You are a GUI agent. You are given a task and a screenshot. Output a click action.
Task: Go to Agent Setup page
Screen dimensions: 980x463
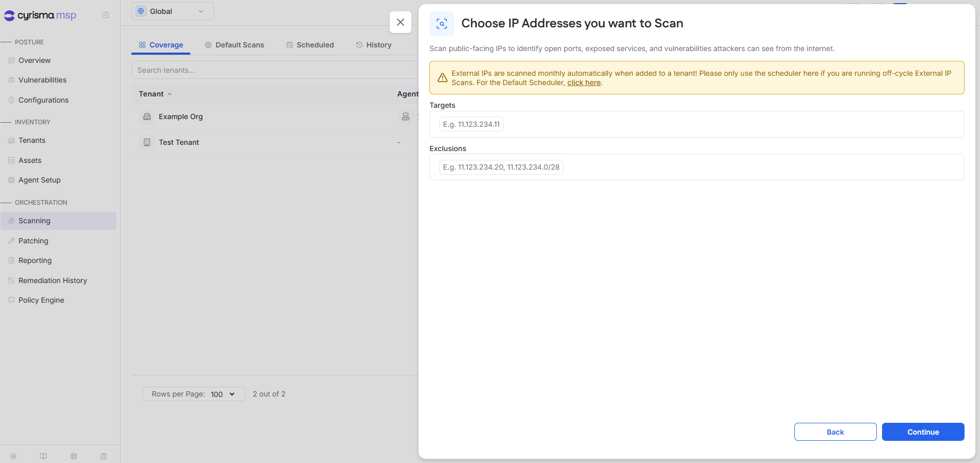40,180
